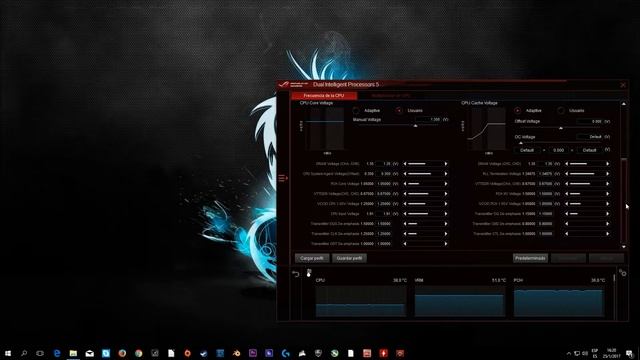Viewport: 640px width, 360px height.
Task: Click the PCH temperature graph
Action: point(558,301)
